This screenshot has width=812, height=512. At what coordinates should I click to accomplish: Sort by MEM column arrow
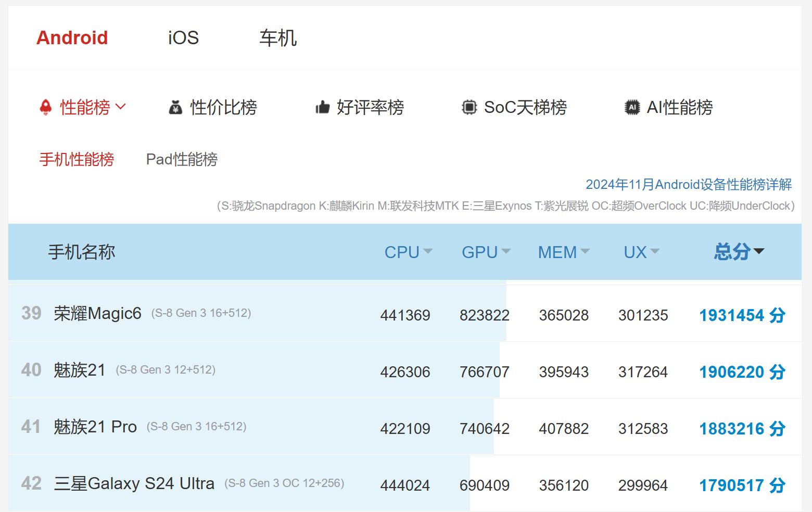pyautogui.click(x=585, y=251)
